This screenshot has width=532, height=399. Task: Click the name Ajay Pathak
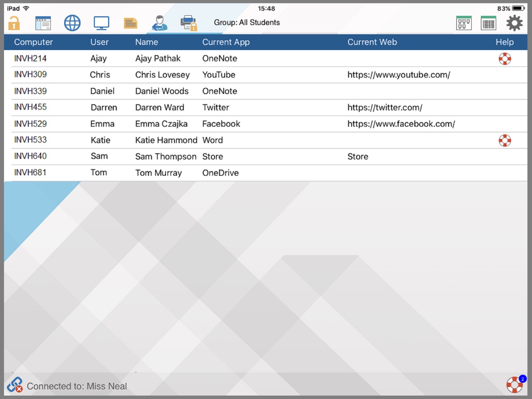coord(158,59)
